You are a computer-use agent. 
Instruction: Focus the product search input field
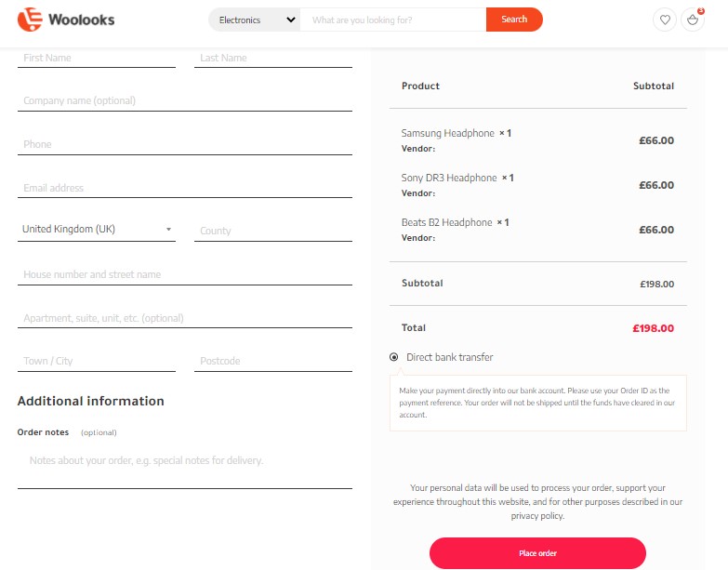tap(392, 20)
